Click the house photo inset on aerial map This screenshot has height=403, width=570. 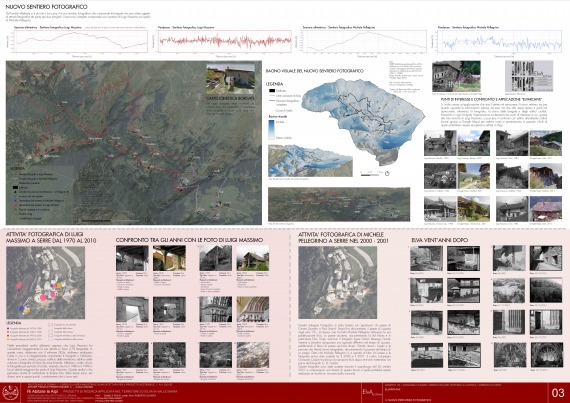230,79
